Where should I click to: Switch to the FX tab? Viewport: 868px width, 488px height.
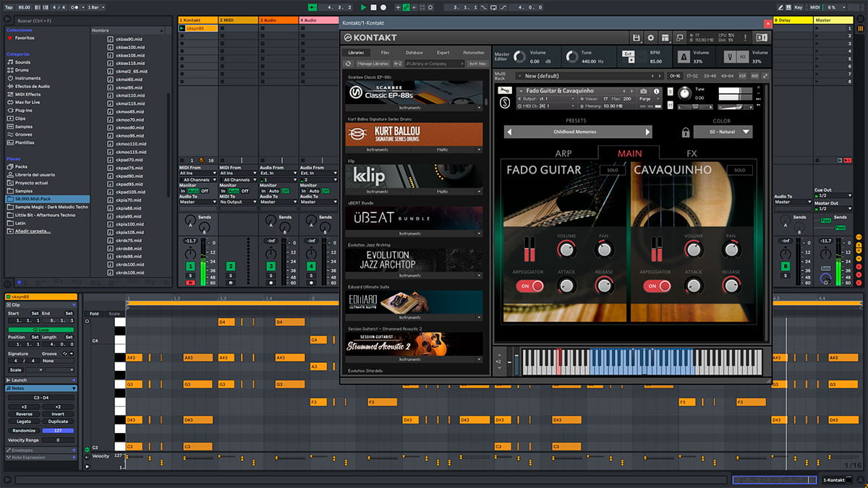tap(692, 153)
